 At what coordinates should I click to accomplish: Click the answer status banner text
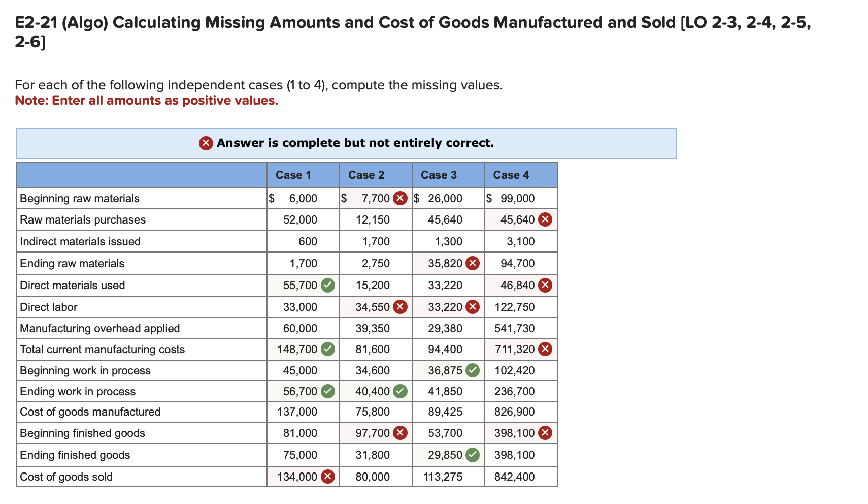pos(355,143)
